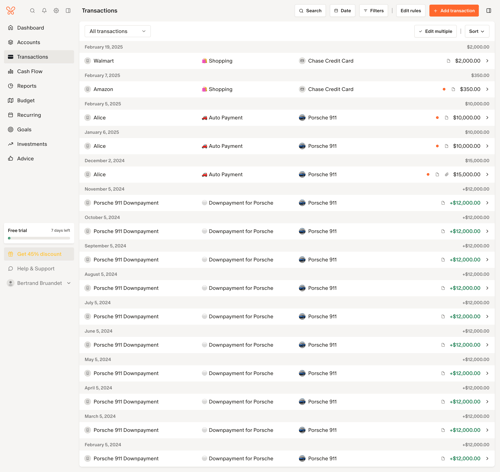Viewport: 500px width, 472px height.
Task: Toggle the right panel icon at far top-right
Action: point(489,11)
